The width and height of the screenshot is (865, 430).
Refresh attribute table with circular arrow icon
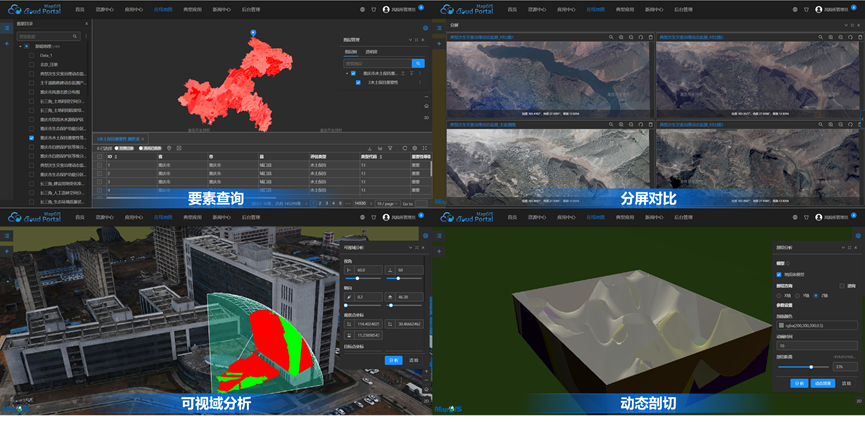coord(405,148)
